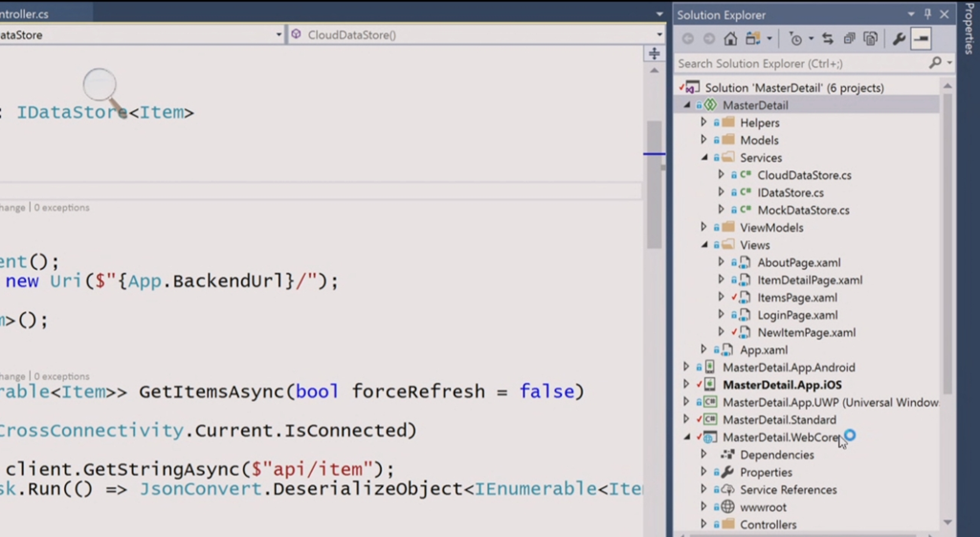The image size is (980, 537).
Task: Click the Collapse All icon in Solution Explorer
Action: [x=850, y=39]
